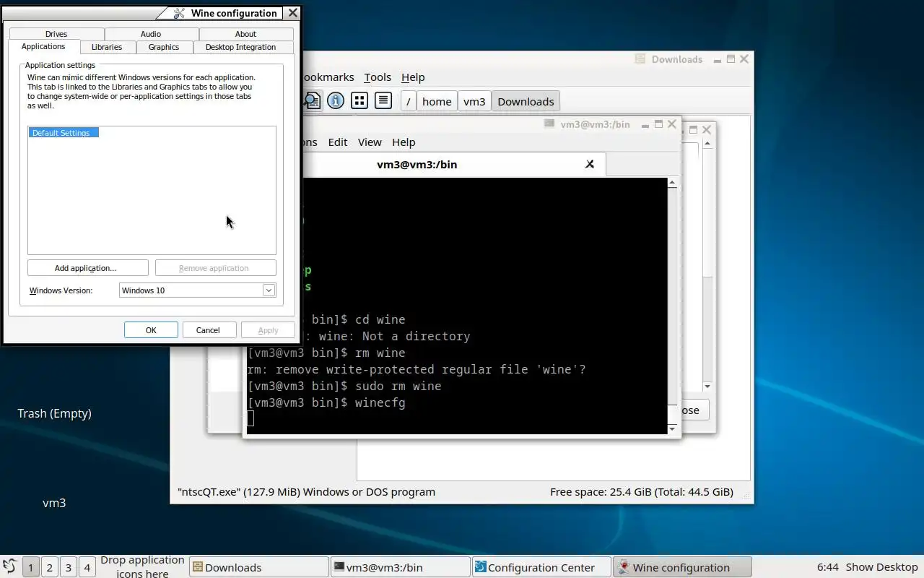Screen dimensions: 924x578
Task: Open the Graphics tab
Action: tap(164, 47)
